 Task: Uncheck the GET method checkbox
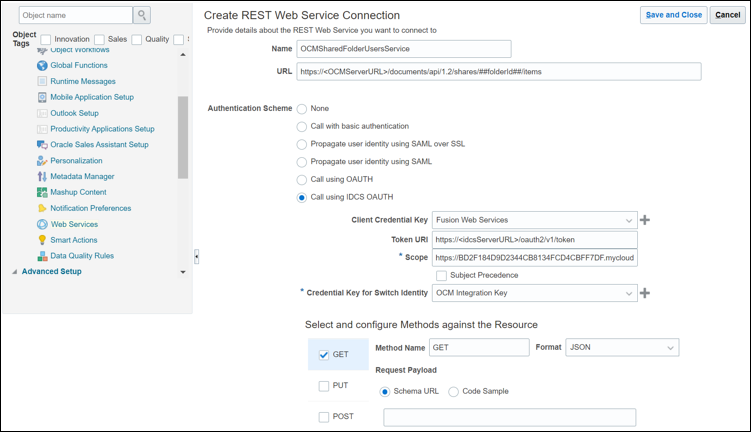(323, 354)
